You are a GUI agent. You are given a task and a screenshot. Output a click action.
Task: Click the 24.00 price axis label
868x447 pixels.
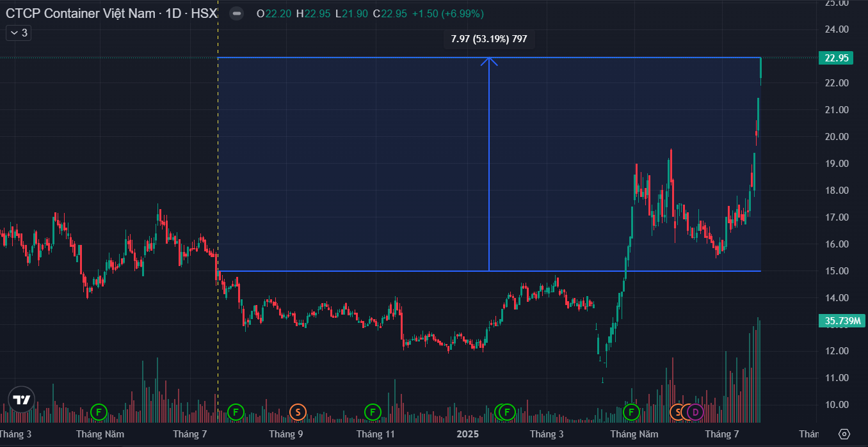[x=837, y=29]
